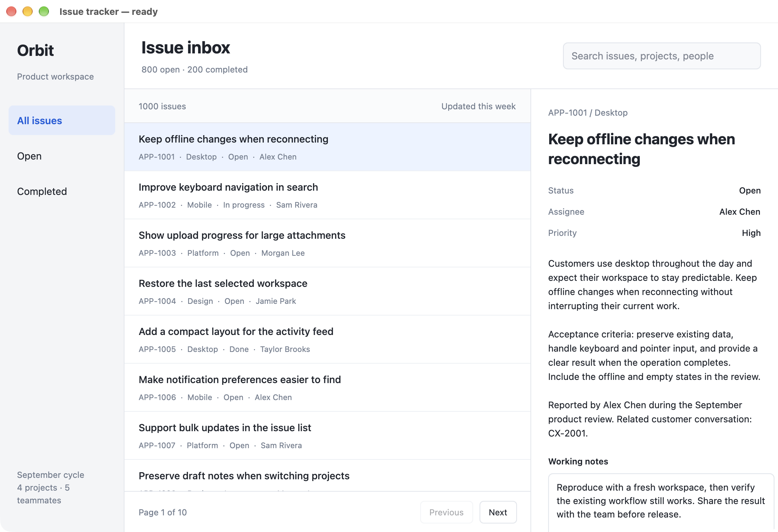This screenshot has height=532, width=778.
Task: Click the Orbit workspace title
Action: coord(35,50)
